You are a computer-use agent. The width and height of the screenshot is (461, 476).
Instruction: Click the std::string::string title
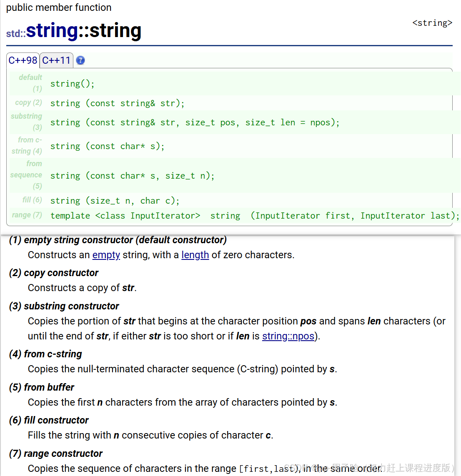74,31
